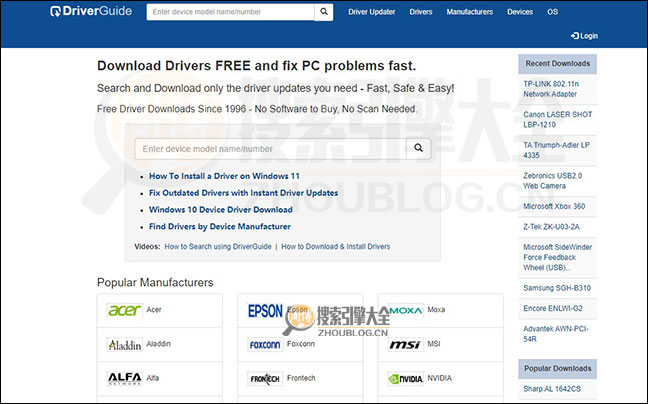Open Encore ENLWI-G2 download
Screen dimensions: 648x404
(553, 309)
